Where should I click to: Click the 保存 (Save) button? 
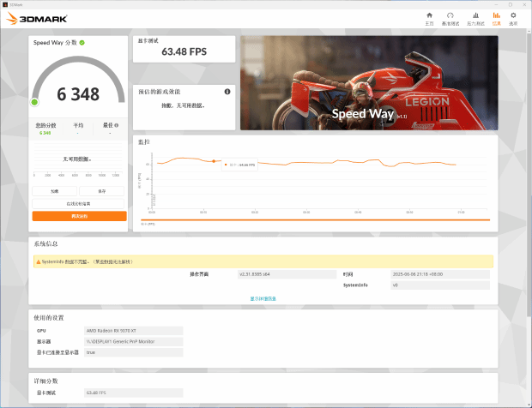click(102, 191)
